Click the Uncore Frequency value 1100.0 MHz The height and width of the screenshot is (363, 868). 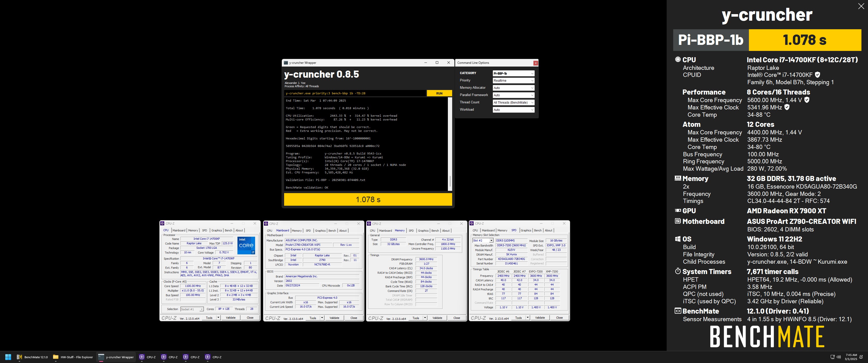pyautogui.click(x=448, y=249)
